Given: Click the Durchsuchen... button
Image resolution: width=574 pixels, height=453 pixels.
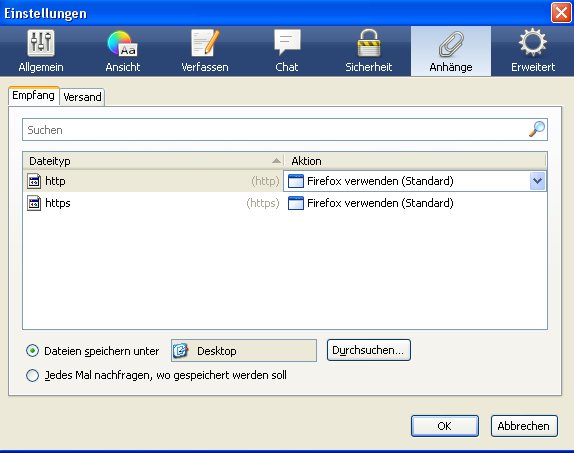Looking at the screenshot, I should pyautogui.click(x=369, y=350).
